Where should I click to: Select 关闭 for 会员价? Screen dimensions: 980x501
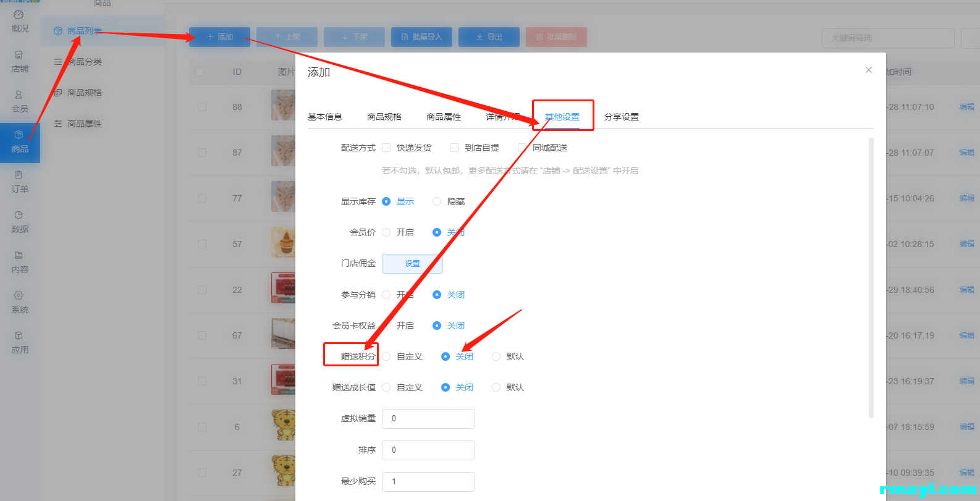437,232
